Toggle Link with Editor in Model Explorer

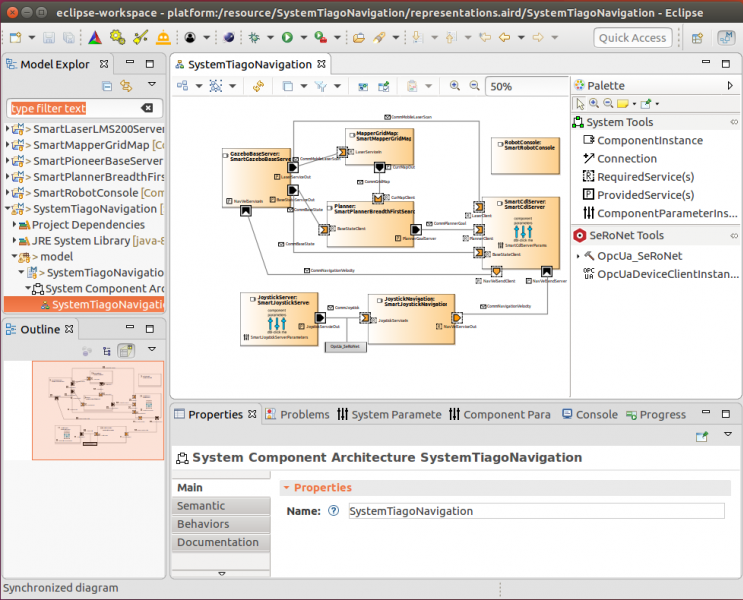pyautogui.click(x=126, y=87)
